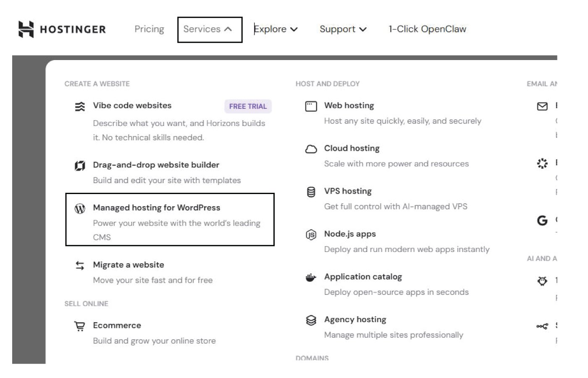Select Pricing in the navigation bar
588x378 pixels.
click(x=149, y=29)
